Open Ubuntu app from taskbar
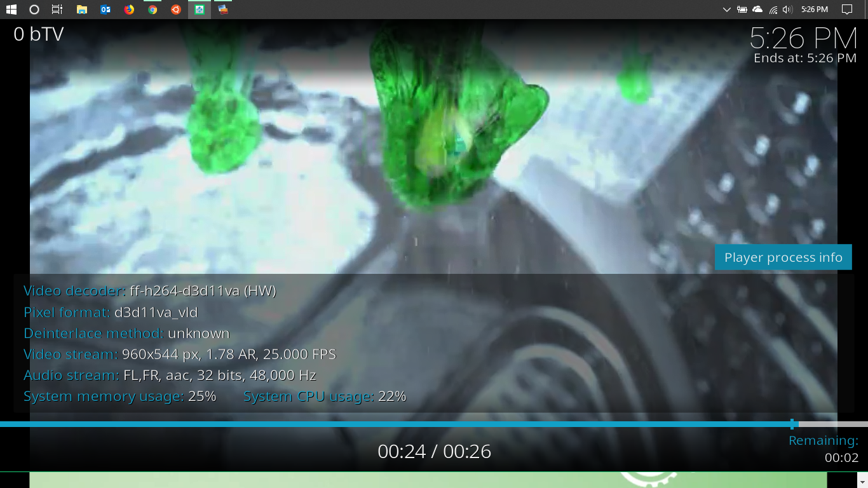The image size is (868, 488). click(x=176, y=10)
